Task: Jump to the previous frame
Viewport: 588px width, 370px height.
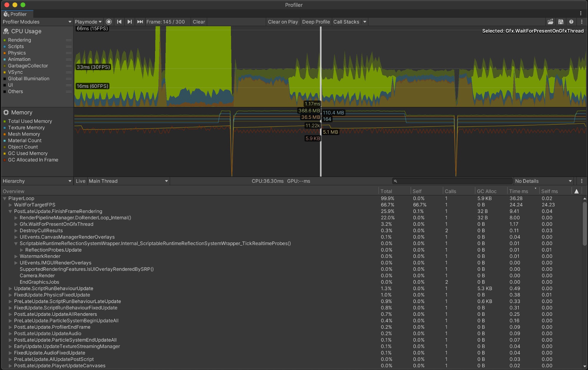Action: (x=119, y=22)
